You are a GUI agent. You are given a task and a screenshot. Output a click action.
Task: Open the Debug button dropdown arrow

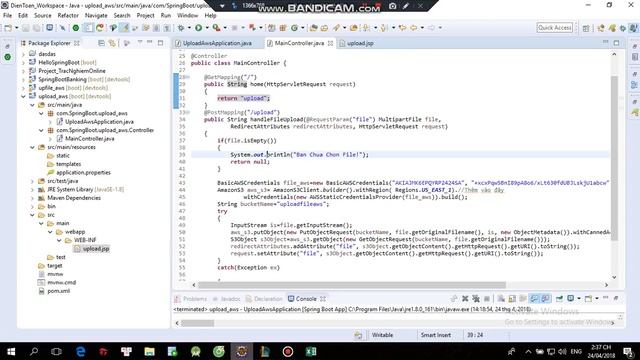(189, 28)
